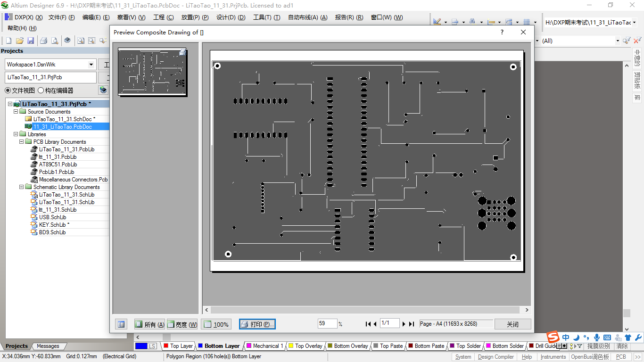Click the help question mark in preview dialog
This screenshot has width=644, height=362.
coord(502,32)
